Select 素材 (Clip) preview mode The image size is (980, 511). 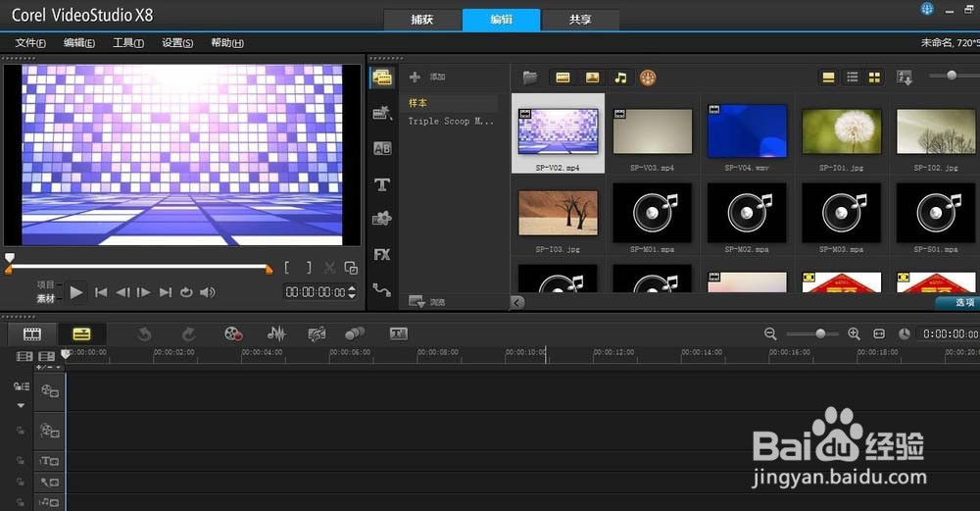click(46, 299)
